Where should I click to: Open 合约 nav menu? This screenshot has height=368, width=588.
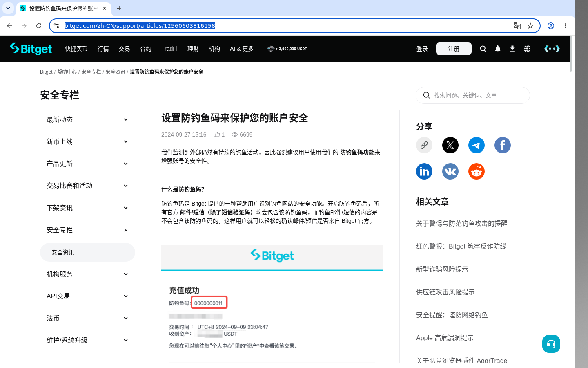pos(146,49)
